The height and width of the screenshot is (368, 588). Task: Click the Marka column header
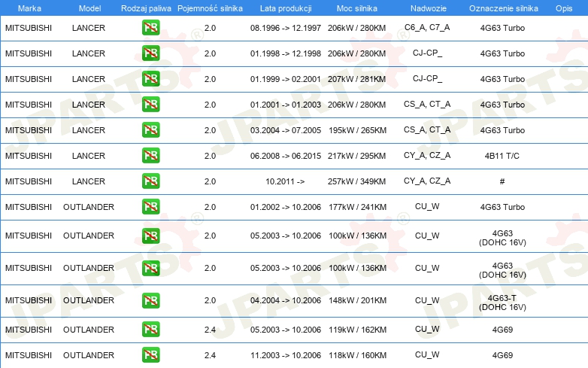[x=29, y=8]
